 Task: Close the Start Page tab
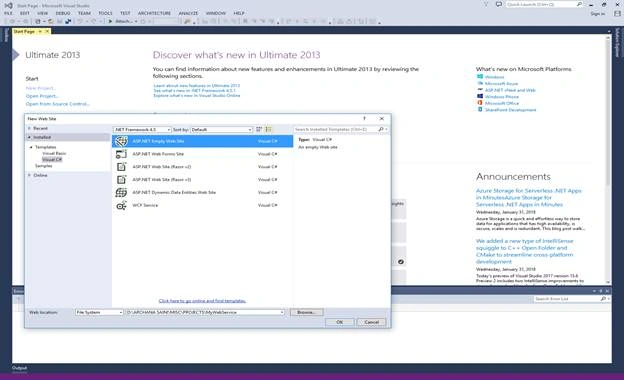[x=47, y=31]
